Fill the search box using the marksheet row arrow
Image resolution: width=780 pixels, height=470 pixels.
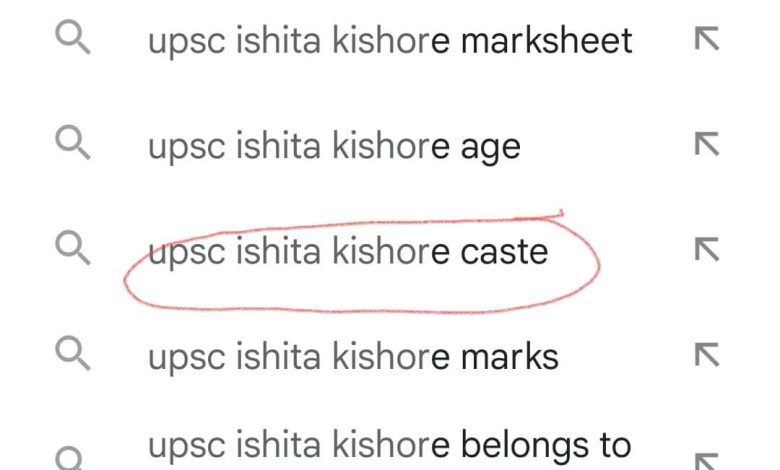(x=707, y=39)
